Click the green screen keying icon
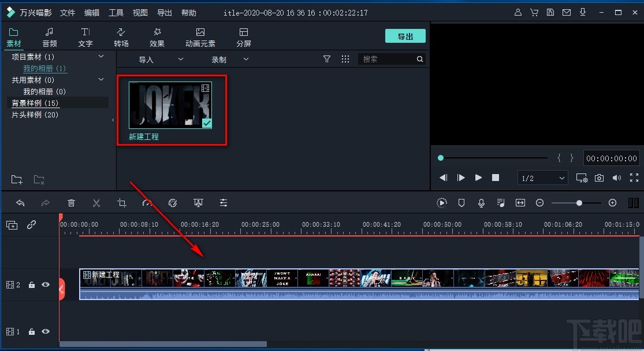Image resolution: width=644 pixels, height=351 pixels. (x=198, y=203)
